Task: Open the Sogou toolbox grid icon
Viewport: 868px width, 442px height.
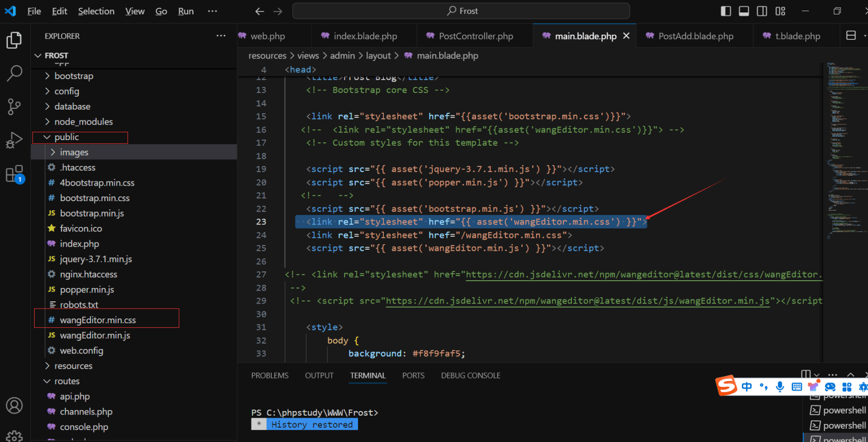Action: [x=847, y=387]
